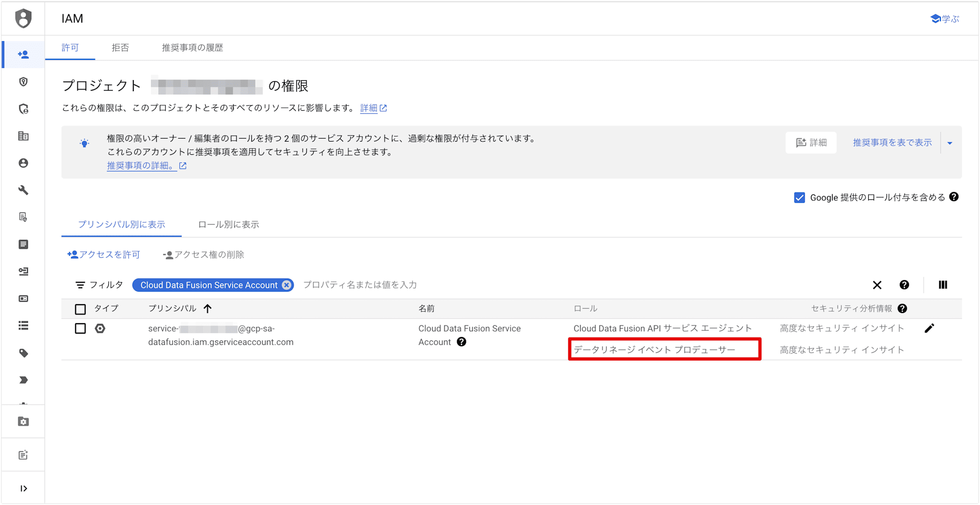Viewport: 980px width, 505px height.
Task: Click the IAM shield logo icon
Action: [x=23, y=19]
